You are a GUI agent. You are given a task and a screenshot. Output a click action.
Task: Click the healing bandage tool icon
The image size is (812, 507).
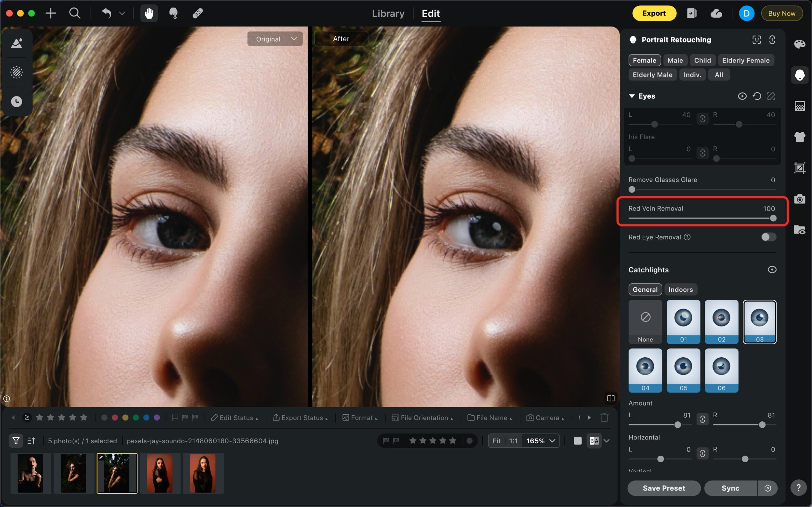[x=198, y=13]
